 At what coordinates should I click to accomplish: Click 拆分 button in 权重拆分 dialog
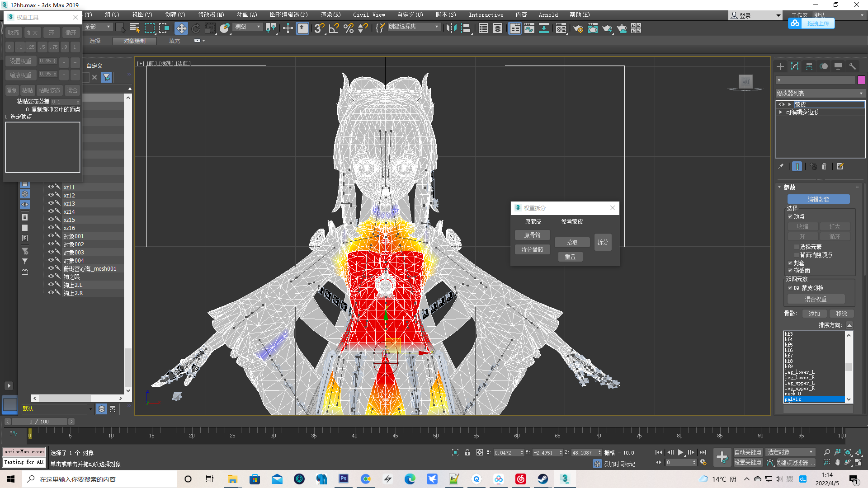click(x=603, y=242)
